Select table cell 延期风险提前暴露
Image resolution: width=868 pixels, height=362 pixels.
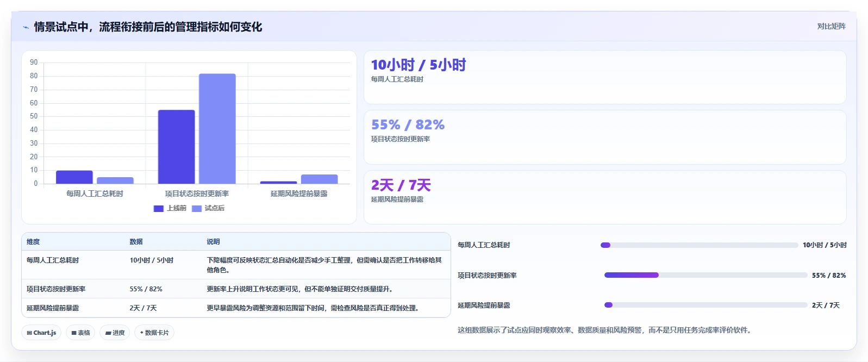tap(53, 308)
